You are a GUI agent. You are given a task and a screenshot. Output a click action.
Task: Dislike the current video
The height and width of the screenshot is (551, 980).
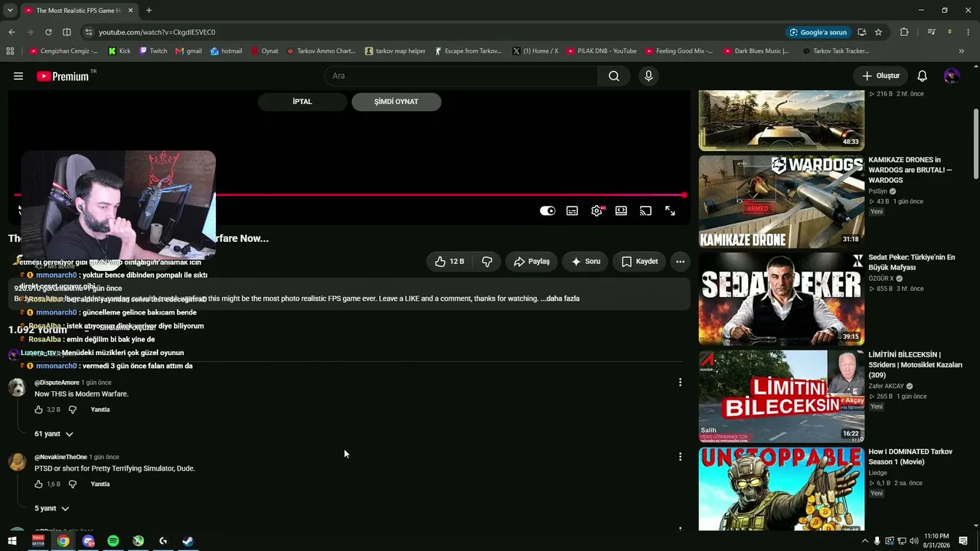(x=487, y=262)
